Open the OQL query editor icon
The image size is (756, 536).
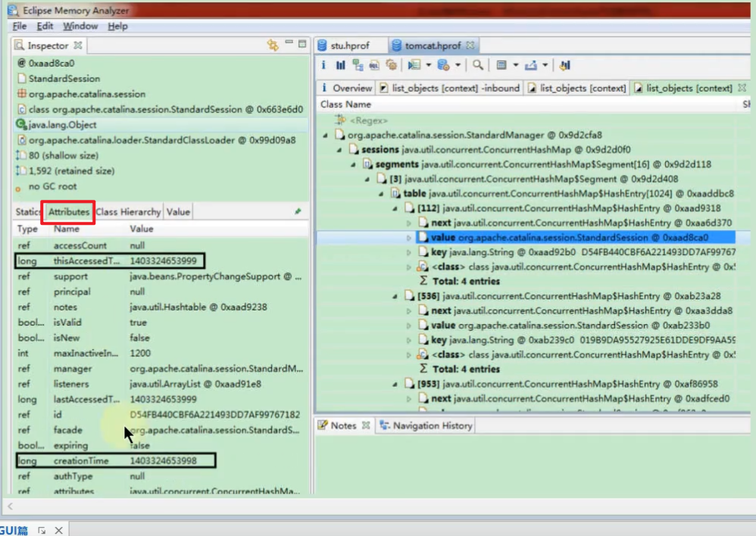(374, 65)
